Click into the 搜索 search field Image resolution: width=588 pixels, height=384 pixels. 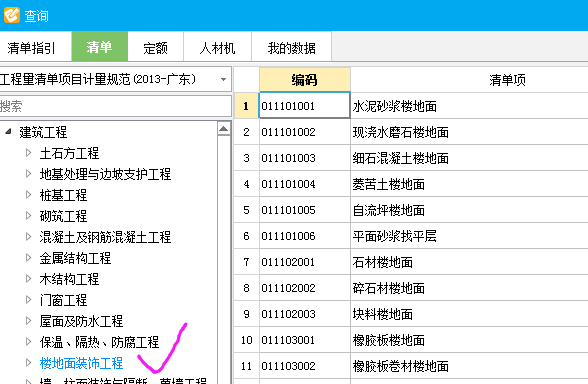tap(116, 106)
